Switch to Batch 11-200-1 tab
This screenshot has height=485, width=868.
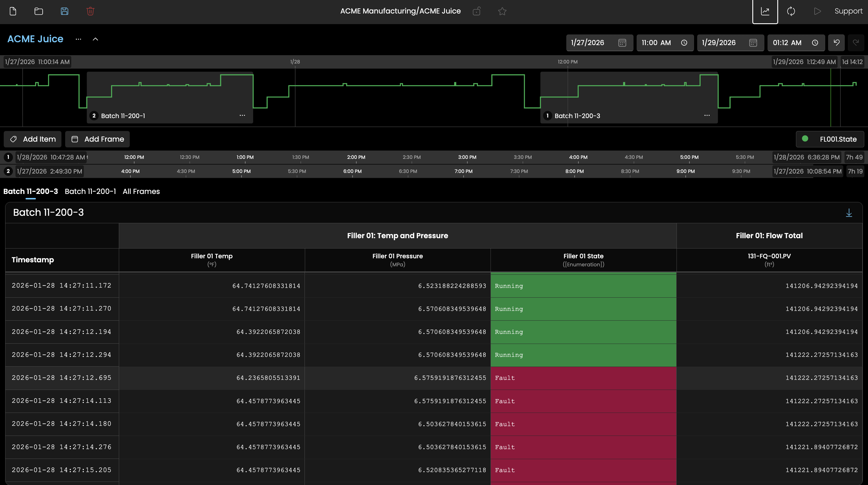[x=90, y=191]
